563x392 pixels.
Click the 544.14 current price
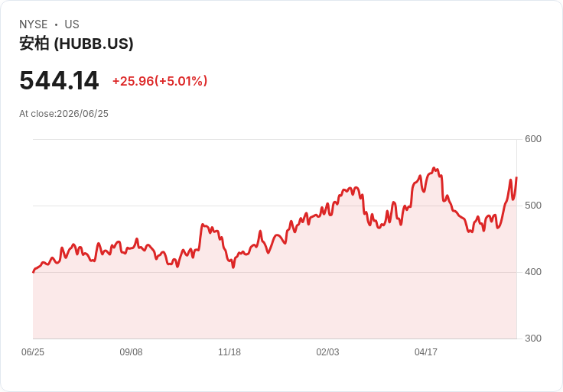coord(59,81)
